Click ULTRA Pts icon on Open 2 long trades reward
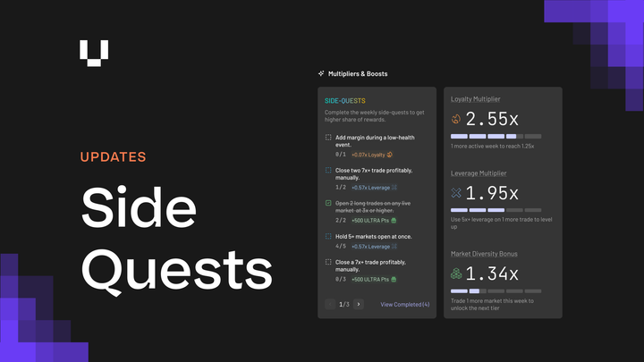This screenshot has width=644, height=362. coord(394,221)
